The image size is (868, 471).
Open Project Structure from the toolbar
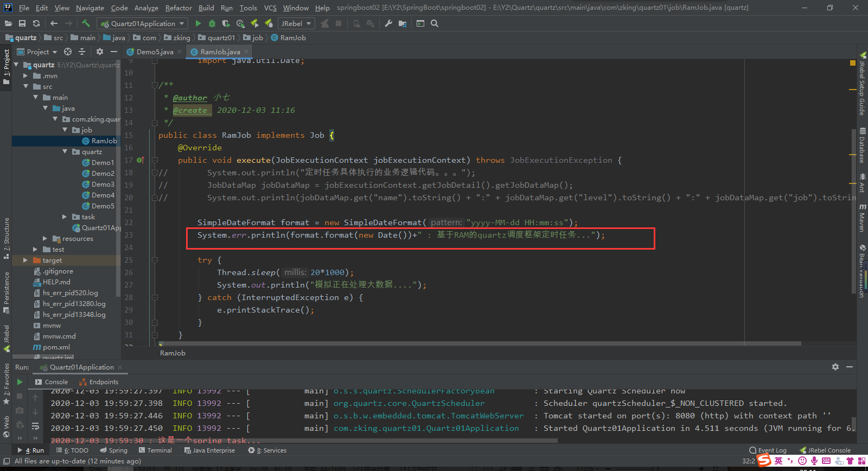(x=403, y=23)
